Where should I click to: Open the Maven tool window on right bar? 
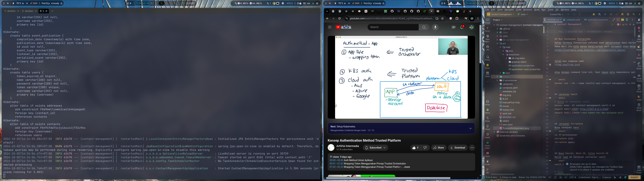pos(639,56)
